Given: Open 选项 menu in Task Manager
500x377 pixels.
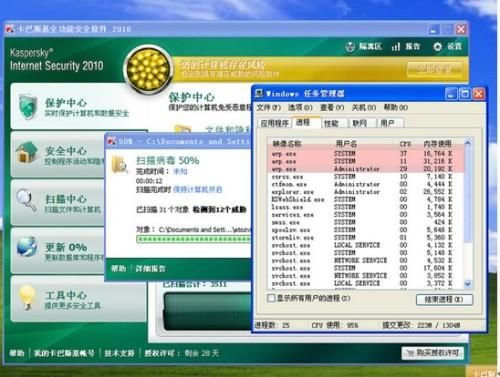Looking at the screenshot, I should coord(300,108).
